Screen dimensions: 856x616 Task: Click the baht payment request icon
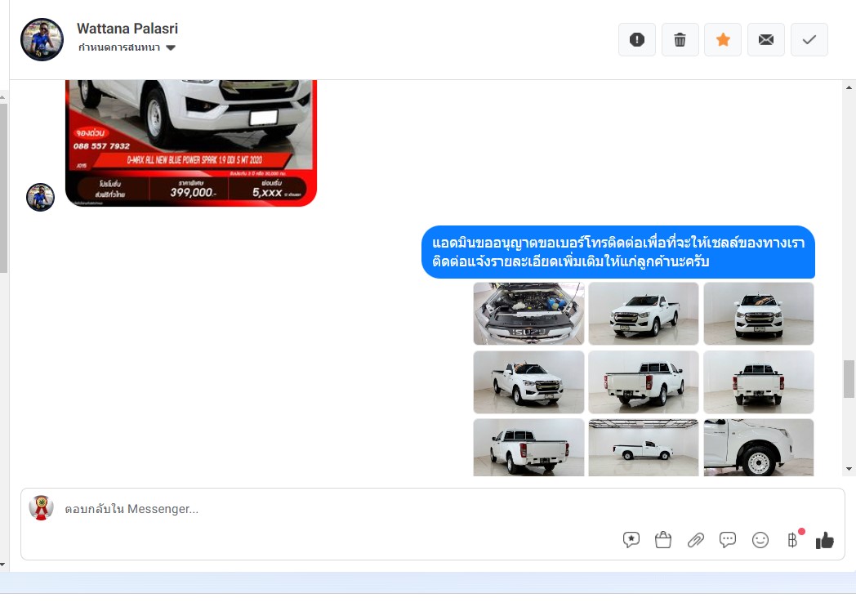point(791,540)
